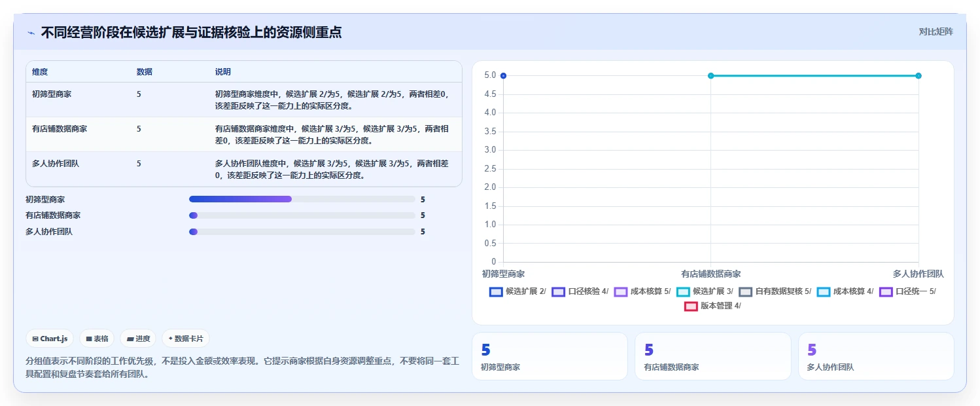Click the 多人协作团队 x-axis label
The height and width of the screenshot is (406, 980).
pyautogui.click(x=919, y=274)
